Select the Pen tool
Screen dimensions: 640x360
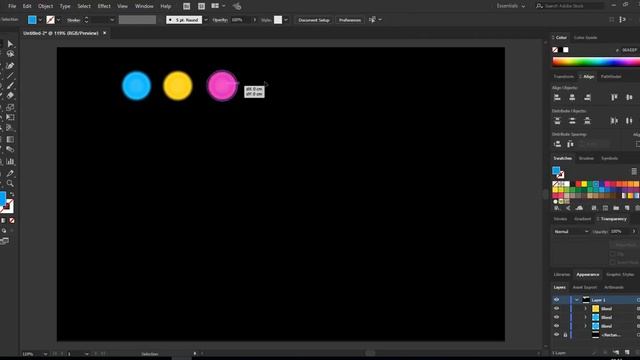10,65
